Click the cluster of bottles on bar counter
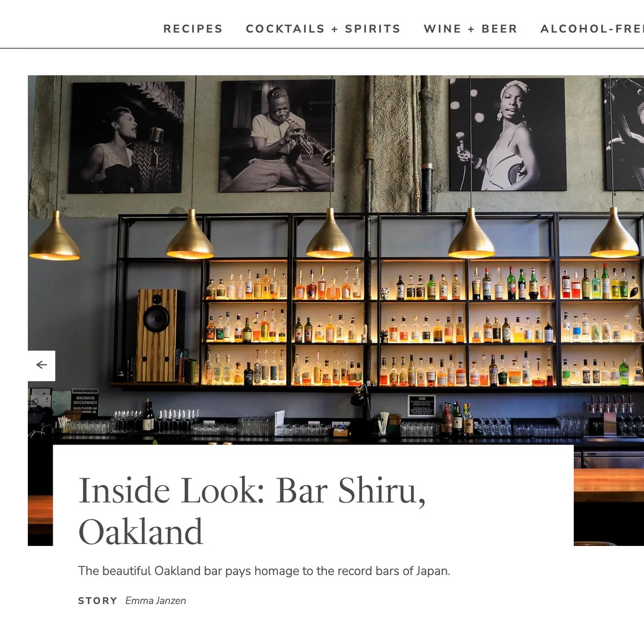Image resolution: width=644 pixels, height=644 pixels. (x=457, y=419)
